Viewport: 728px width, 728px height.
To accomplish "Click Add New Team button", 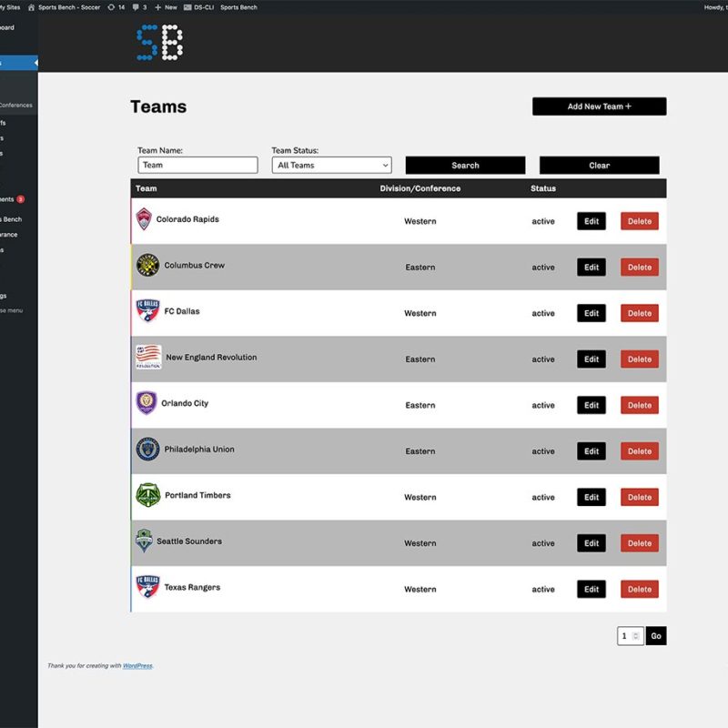I will click(x=600, y=106).
